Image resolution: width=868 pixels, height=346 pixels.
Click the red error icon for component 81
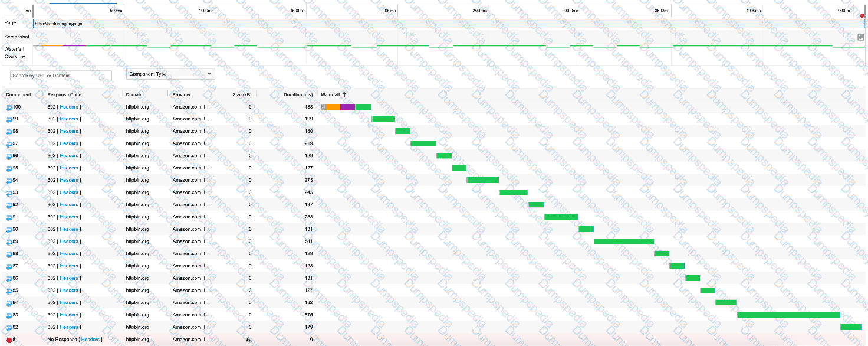tap(9, 340)
